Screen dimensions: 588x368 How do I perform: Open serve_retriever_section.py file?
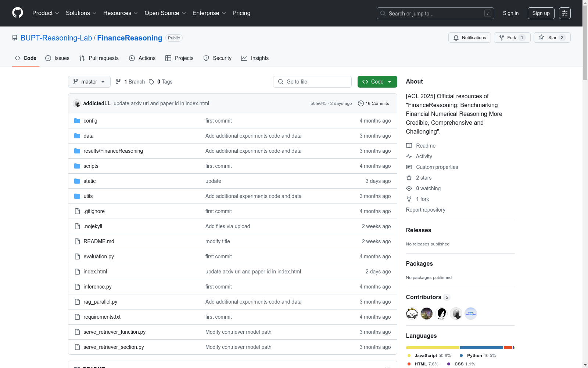click(114, 347)
